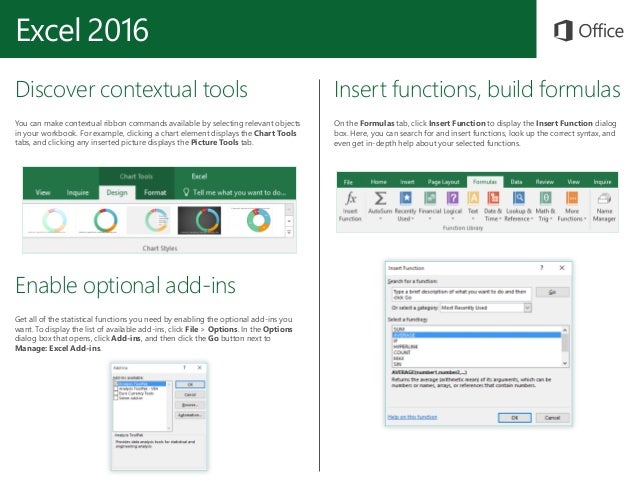Image resolution: width=638 pixels, height=493 pixels.
Task: Open the Math & Trig functions icon
Action: tap(545, 198)
